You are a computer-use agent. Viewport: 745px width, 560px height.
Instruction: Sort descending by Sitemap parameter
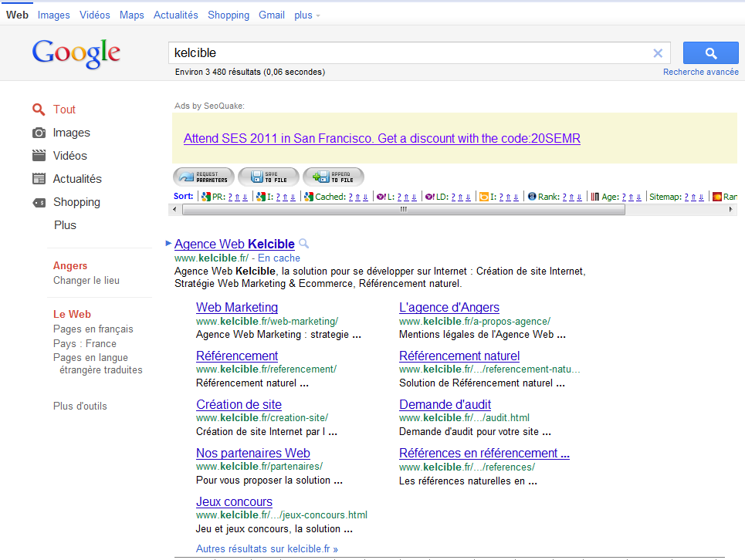point(701,197)
